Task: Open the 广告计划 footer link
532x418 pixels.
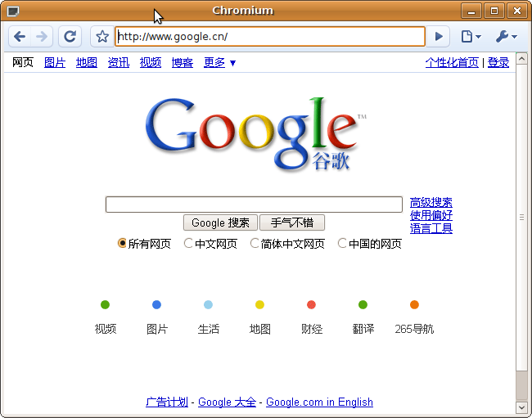Action: (167, 402)
